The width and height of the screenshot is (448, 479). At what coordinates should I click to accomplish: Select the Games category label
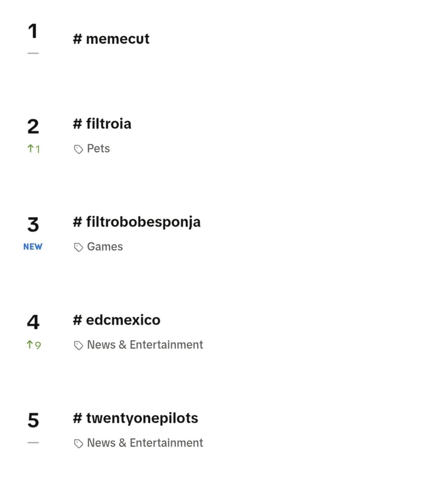tap(105, 247)
